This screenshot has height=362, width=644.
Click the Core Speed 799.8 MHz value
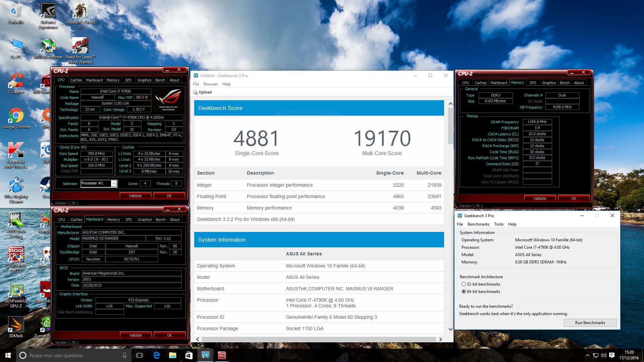point(96,154)
